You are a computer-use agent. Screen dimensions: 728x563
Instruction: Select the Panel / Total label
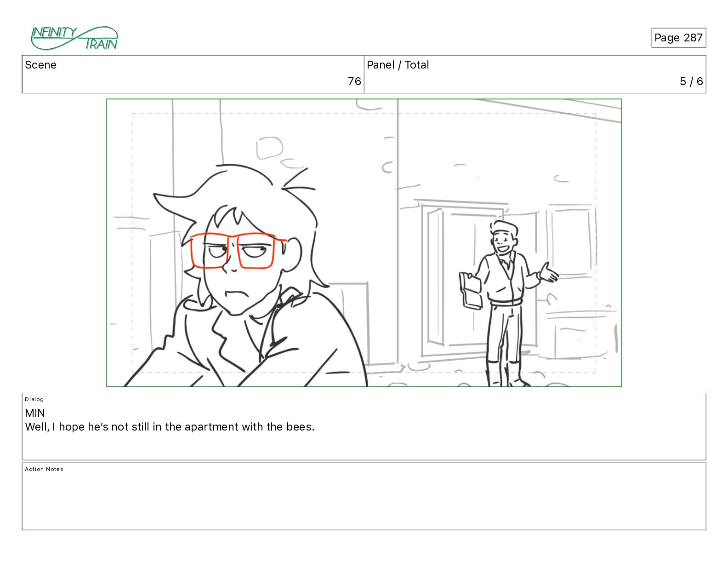pos(398,65)
